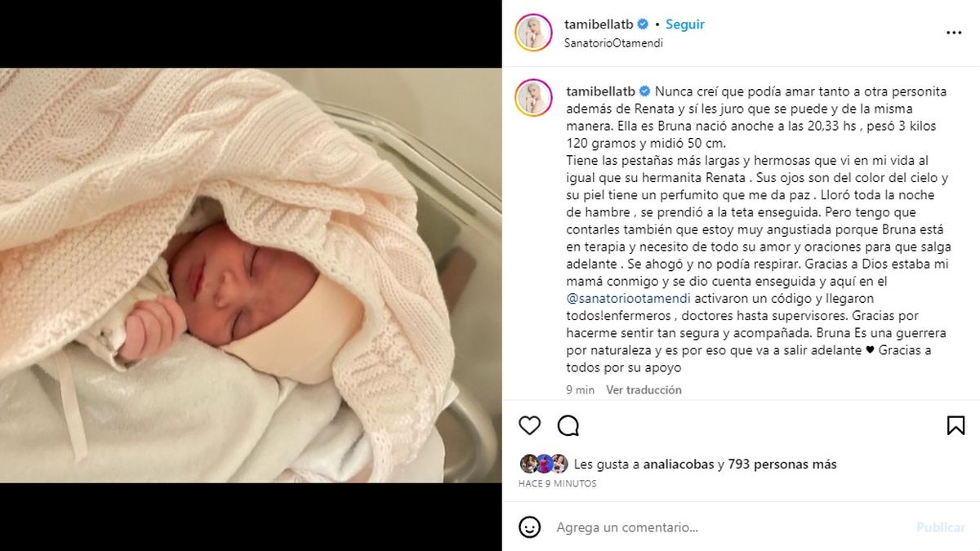The image size is (980, 551).
Task: Click Ver traducción under caption
Action: pyautogui.click(x=644, y=390)
